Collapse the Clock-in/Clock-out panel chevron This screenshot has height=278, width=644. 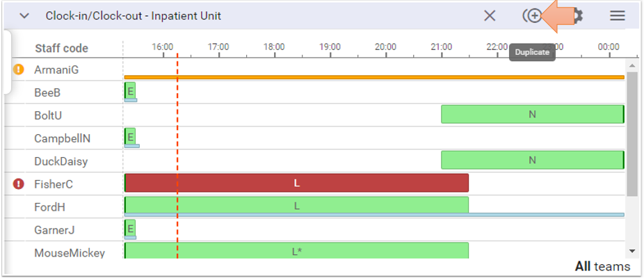(x=24, y=16)
